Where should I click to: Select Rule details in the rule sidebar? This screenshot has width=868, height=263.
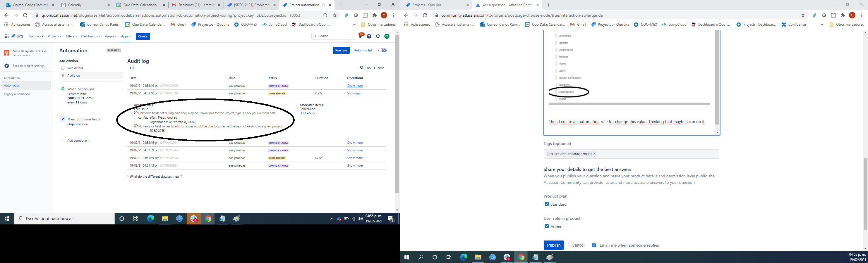tap(75, 68)
